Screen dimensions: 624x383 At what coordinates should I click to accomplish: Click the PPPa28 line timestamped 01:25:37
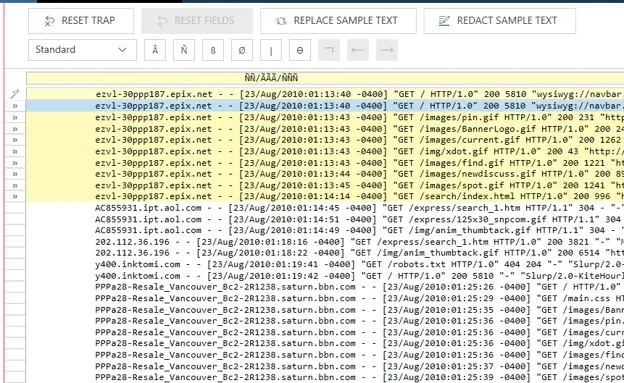click(325, 366)
